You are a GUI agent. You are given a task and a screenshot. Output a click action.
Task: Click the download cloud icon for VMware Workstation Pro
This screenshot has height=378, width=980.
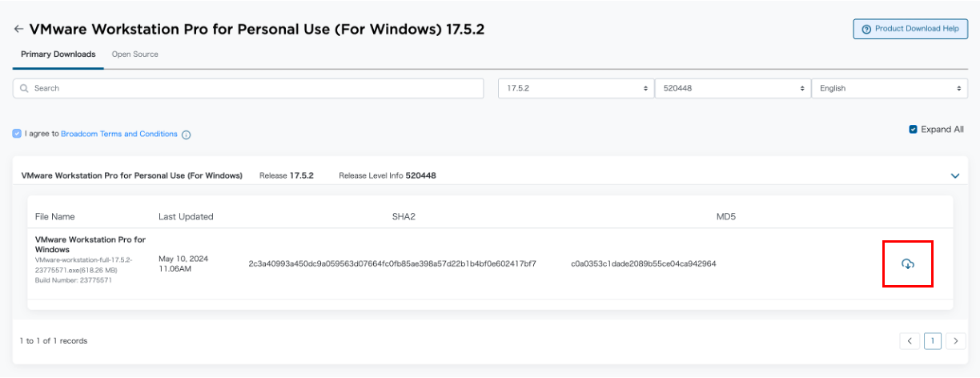(908, 263)
